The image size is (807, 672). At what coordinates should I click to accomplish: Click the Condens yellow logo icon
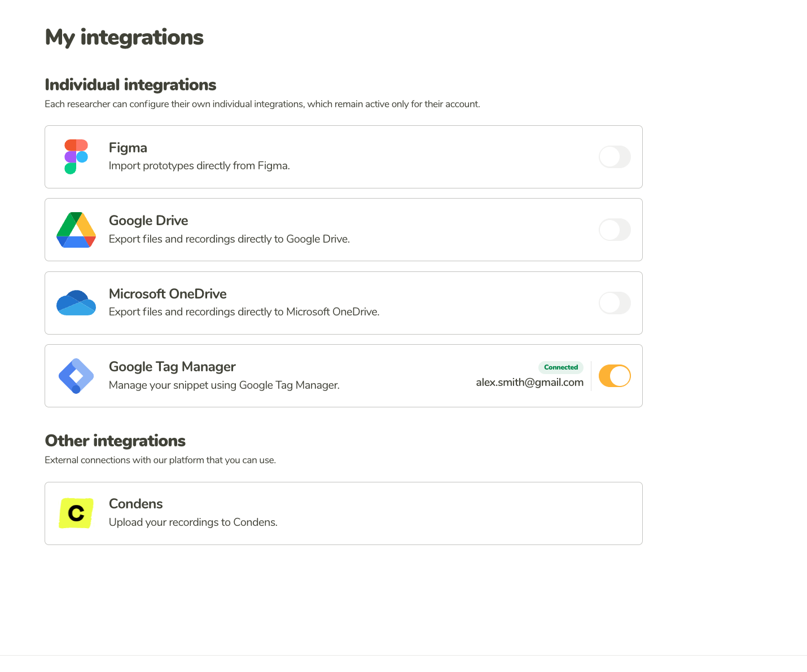pos(76,513)
